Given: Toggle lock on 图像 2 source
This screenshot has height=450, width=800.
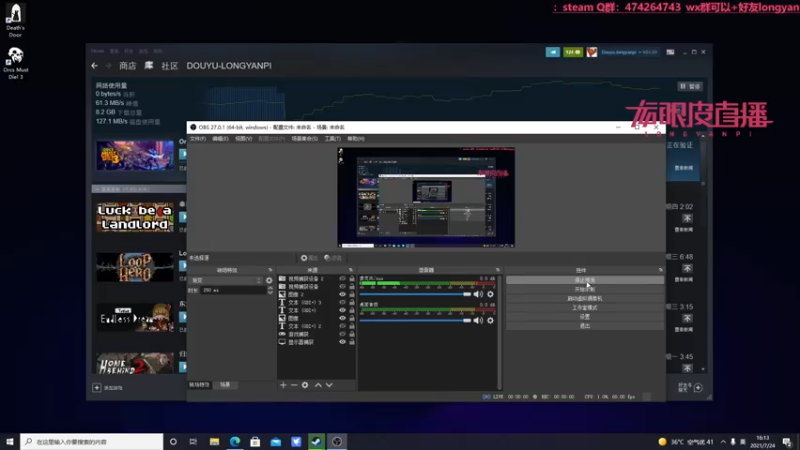Looking at the screenshot, I should click(352, 294).
